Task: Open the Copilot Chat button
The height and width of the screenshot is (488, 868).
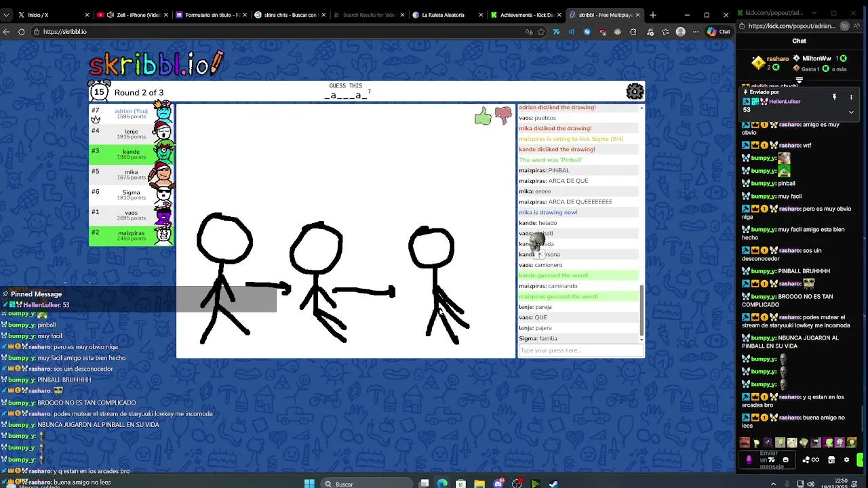Action: 719,32
